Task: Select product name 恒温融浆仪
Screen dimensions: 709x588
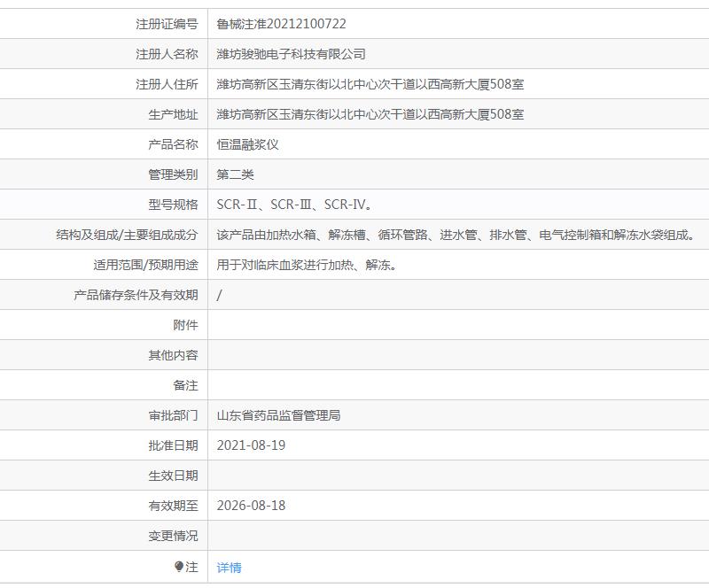Action: (247, 144)
